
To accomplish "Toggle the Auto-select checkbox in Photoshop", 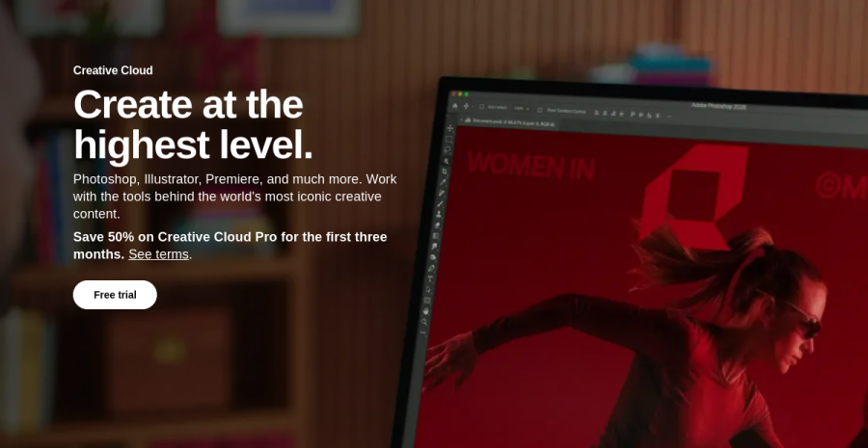I will [x=481, y=106].
